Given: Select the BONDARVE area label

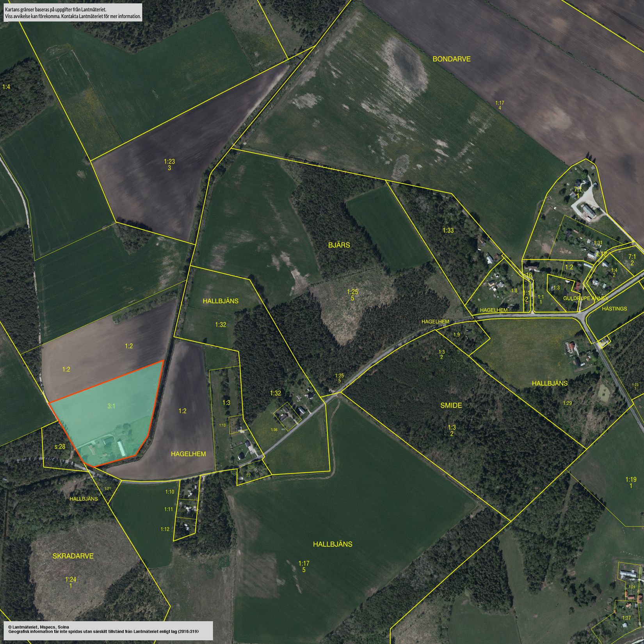Looking at the screenshot, I should [x=451, y=59].
